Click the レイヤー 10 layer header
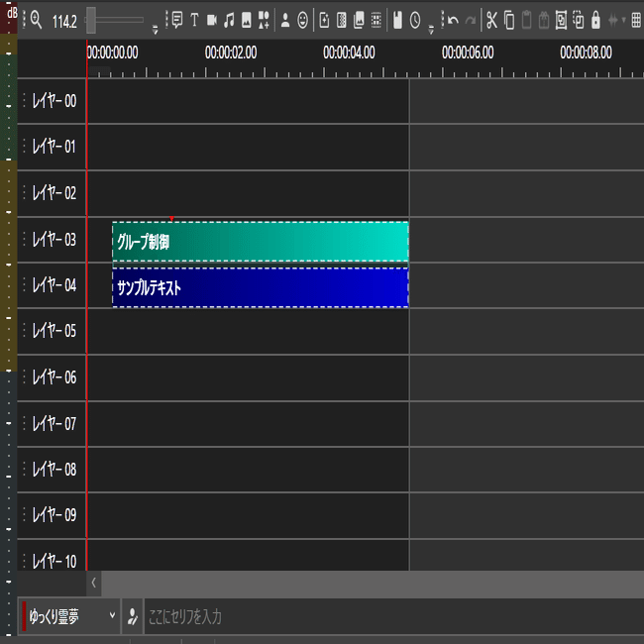 point(52,555)
